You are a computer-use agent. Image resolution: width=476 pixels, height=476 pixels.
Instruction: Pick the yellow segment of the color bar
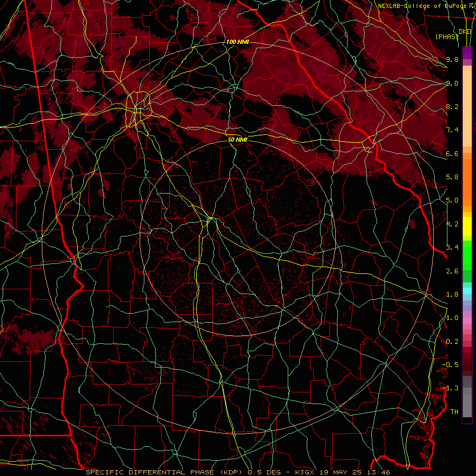tap(467, 226)
